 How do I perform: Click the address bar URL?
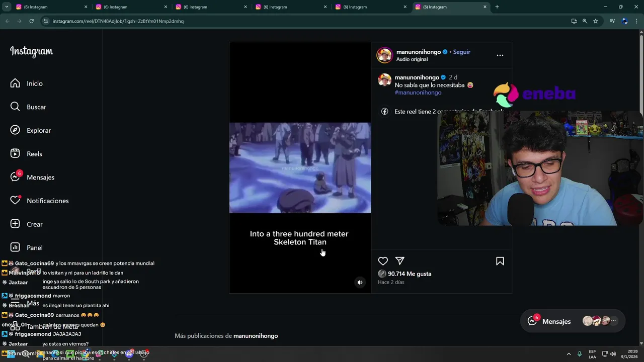click(118, 21)
